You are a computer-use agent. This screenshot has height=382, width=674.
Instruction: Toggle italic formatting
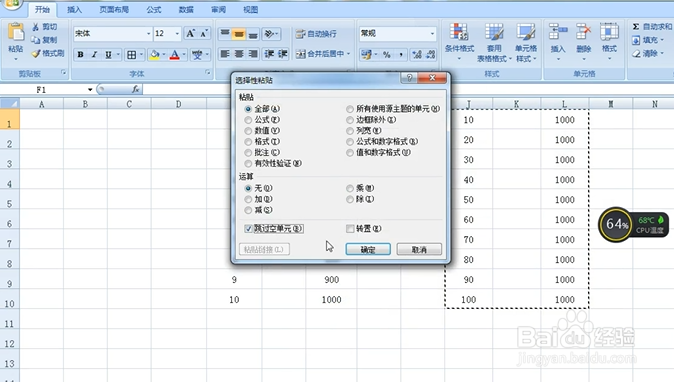coord(94,55)
